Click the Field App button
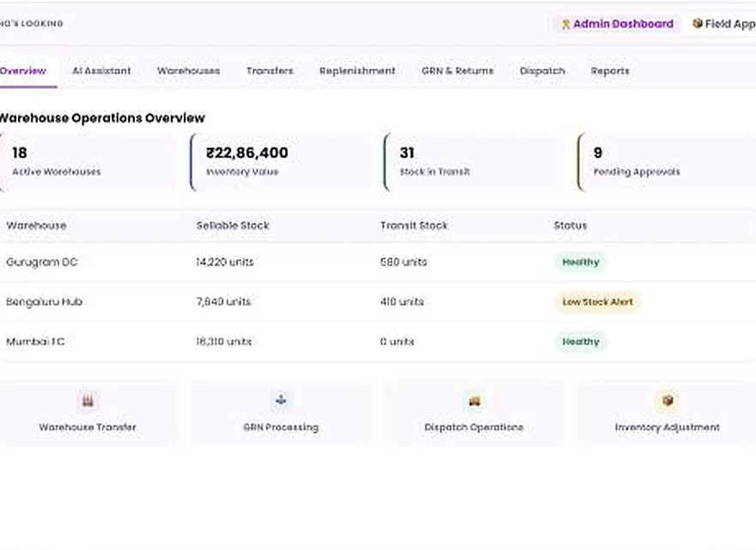 coord(723,24)
